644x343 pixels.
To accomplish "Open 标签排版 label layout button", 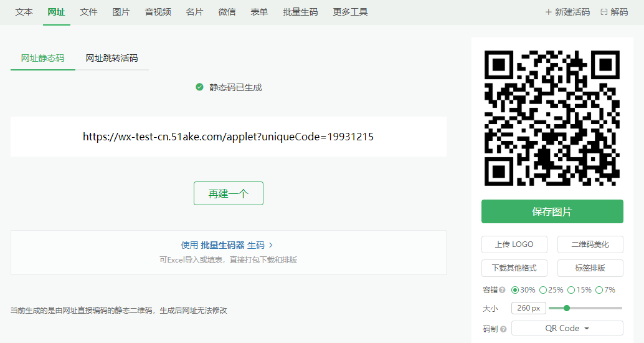I will coord(590,268).
